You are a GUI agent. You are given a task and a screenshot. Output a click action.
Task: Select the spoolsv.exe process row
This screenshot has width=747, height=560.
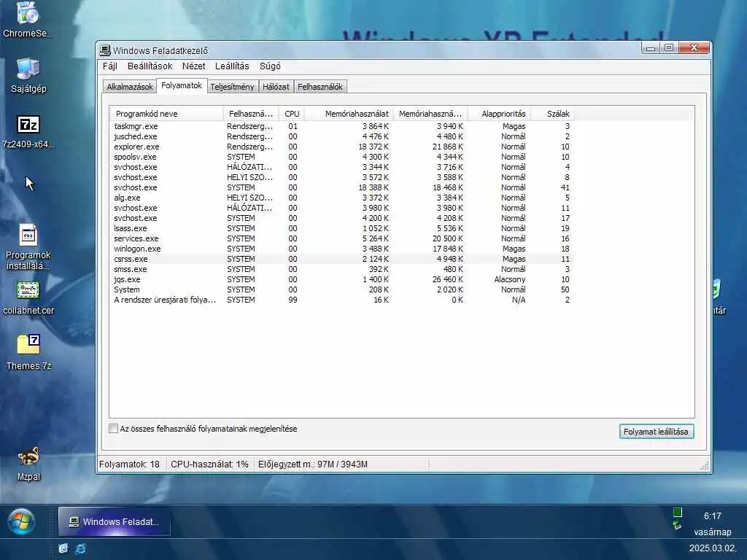(341, 157)
